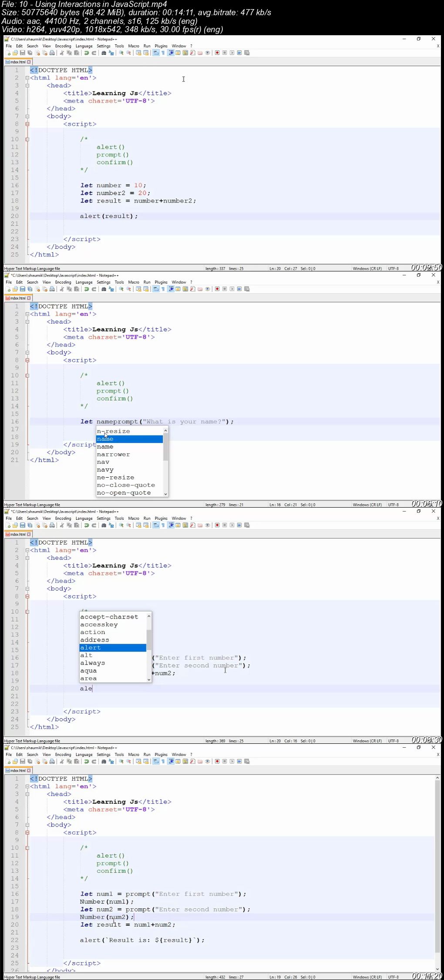Toggle Synchronize Horizontal Scrolling in second frame toolbar
This screenshot has width=444, height=980.
tap(146, 289)
